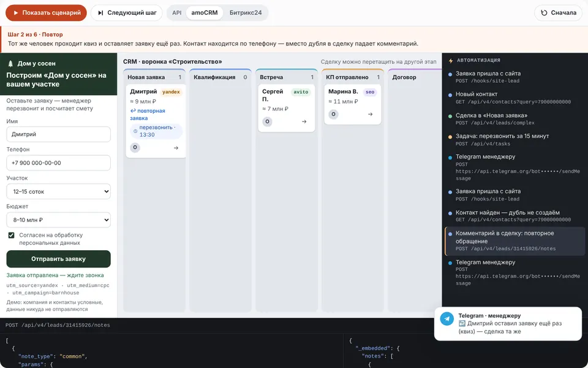This screenshot has width=588, height=368.
Task: Select Контакт найден — дубль не создаём entry
Action: 514,216
